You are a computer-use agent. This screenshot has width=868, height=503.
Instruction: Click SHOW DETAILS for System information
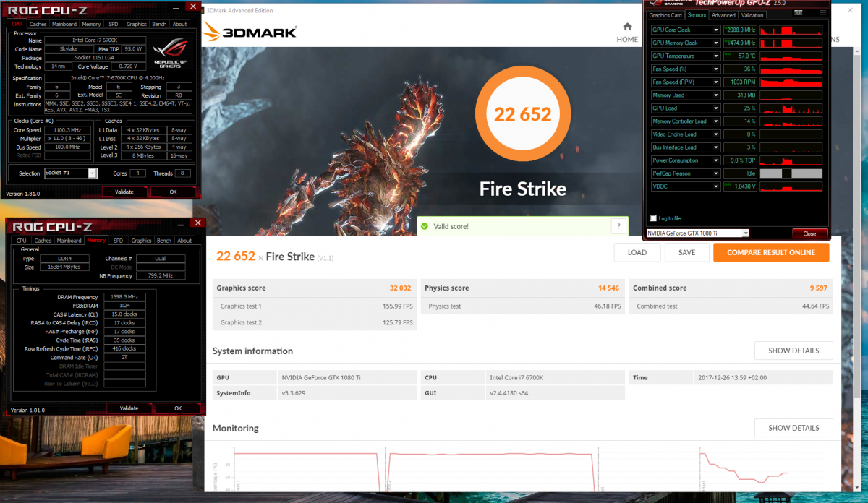click(793, 351)
